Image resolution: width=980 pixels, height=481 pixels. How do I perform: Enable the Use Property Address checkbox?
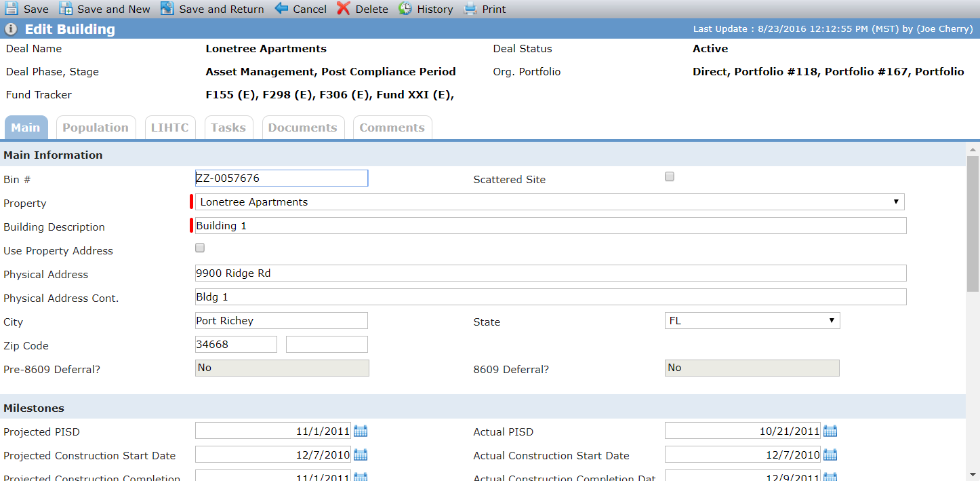tap(200, 248)
